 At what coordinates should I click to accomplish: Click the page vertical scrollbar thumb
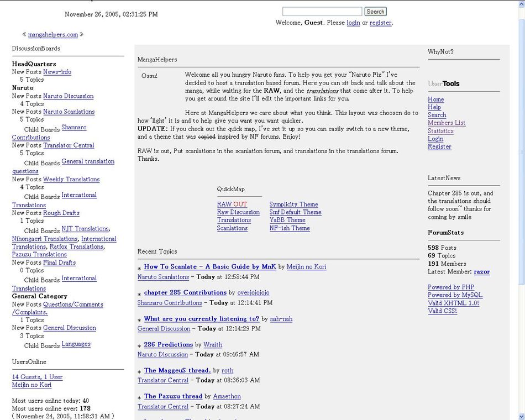522,152
